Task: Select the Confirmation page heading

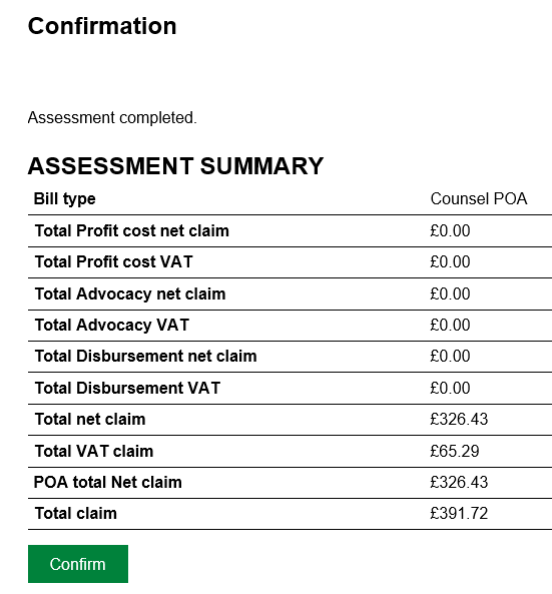Action: coord(102,26)
